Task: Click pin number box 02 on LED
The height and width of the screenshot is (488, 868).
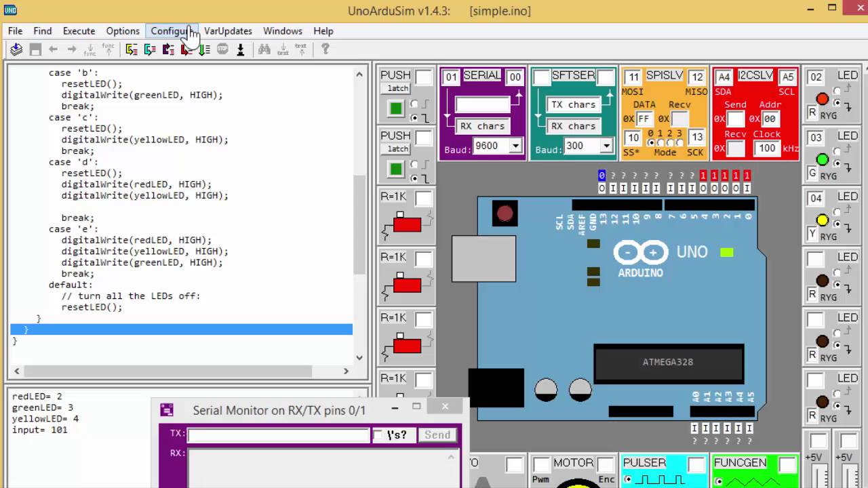Action: (x=816, y=77)
